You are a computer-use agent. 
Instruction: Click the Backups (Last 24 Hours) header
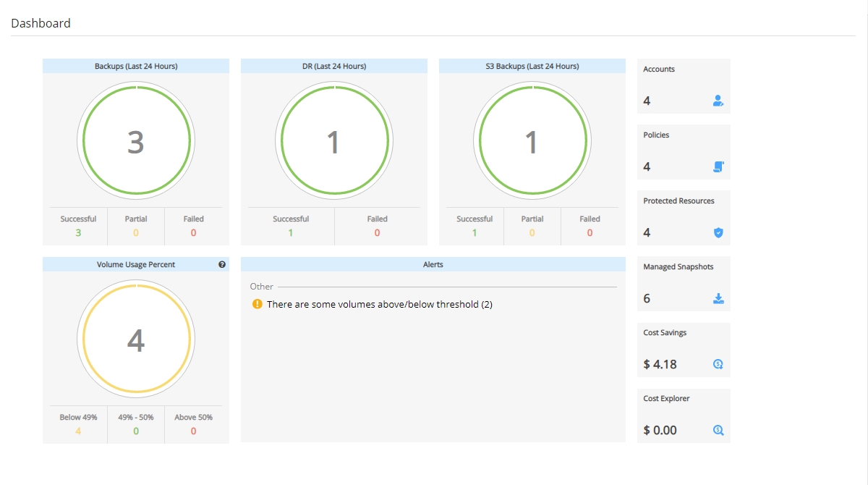(x=136, y=66)
